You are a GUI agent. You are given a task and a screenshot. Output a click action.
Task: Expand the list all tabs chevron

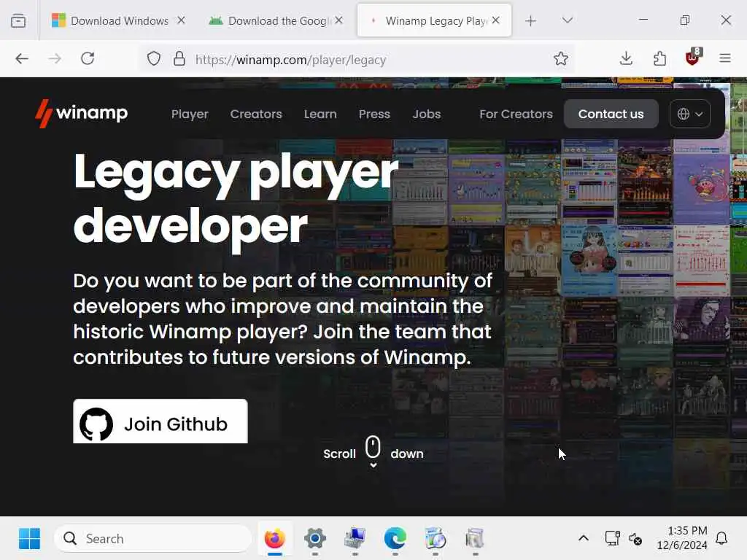pos(567,20)
